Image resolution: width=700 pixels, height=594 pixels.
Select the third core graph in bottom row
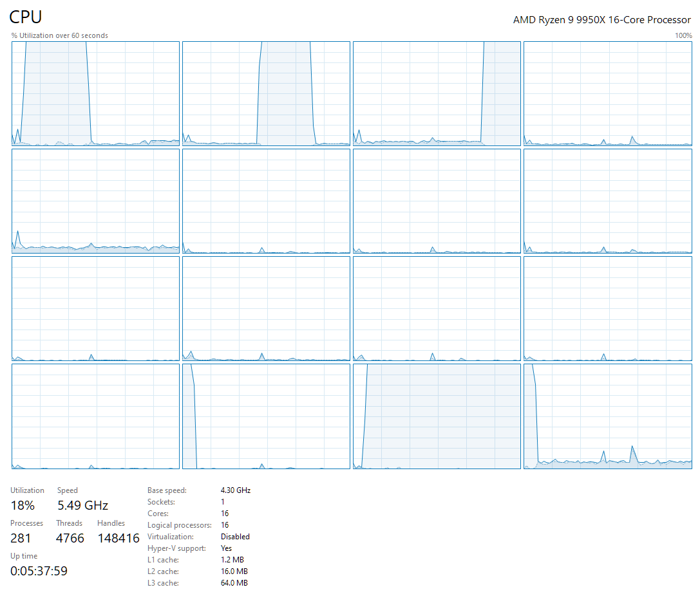pyautogui.click(x=437, y=416)
